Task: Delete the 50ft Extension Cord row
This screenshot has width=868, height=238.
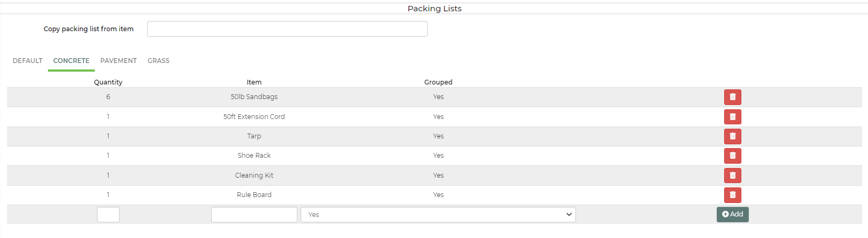Action: pyautogui.click(x=732, y=117)
